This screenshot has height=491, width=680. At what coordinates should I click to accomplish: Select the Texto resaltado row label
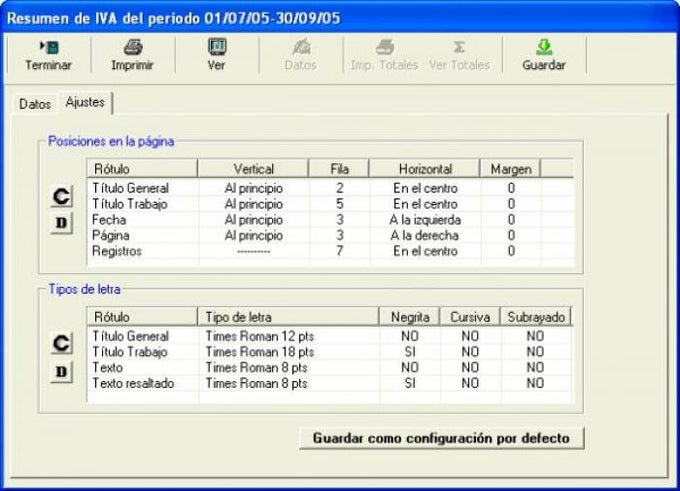pos(133,383)
